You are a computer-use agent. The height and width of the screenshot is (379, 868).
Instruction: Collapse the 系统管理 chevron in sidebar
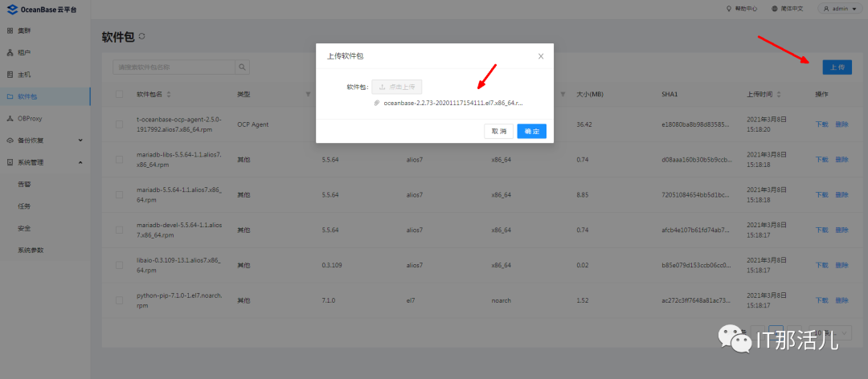click(80, 162)
